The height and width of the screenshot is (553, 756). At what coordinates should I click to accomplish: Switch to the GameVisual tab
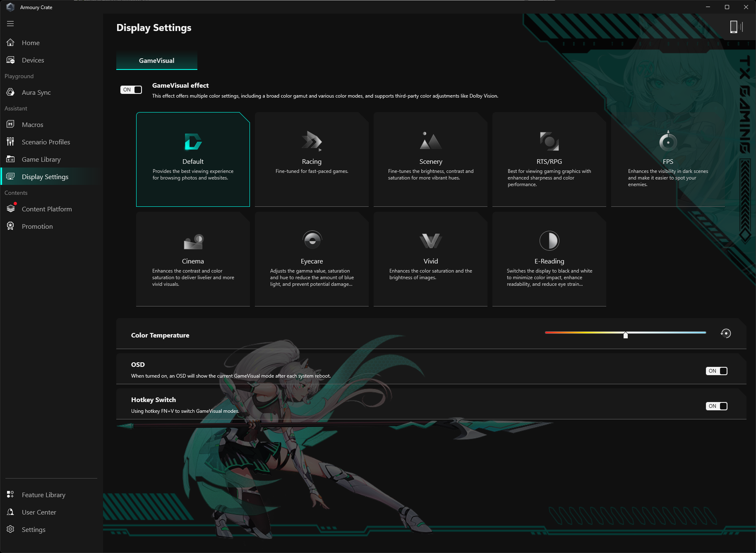click(157, 61)
